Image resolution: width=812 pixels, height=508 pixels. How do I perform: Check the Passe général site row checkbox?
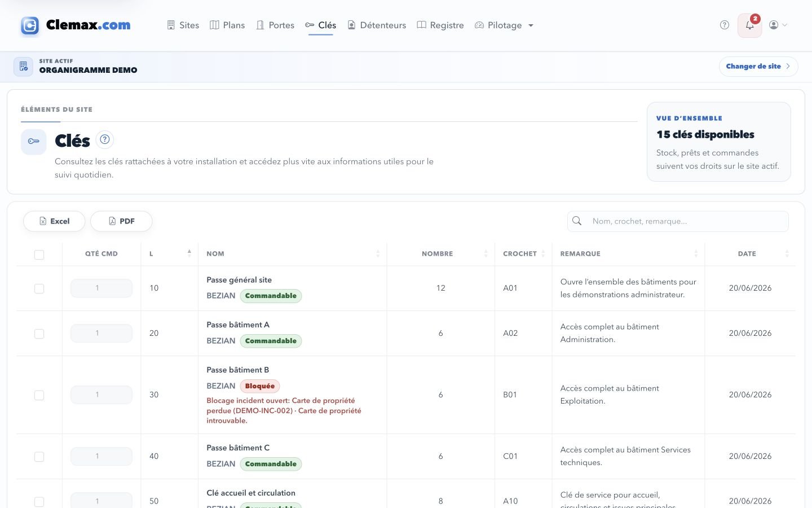click(x=39, y=288)
